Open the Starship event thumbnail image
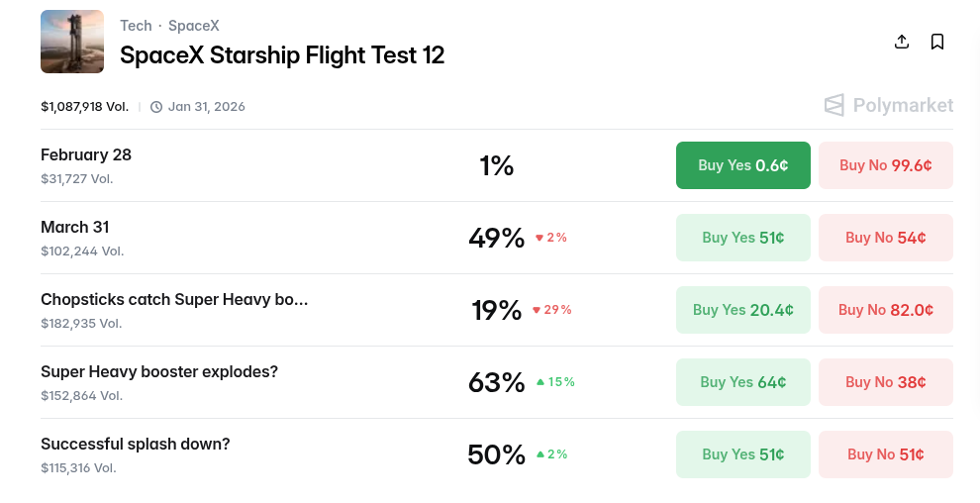980x503 pixels. click(x=72, y=42)
